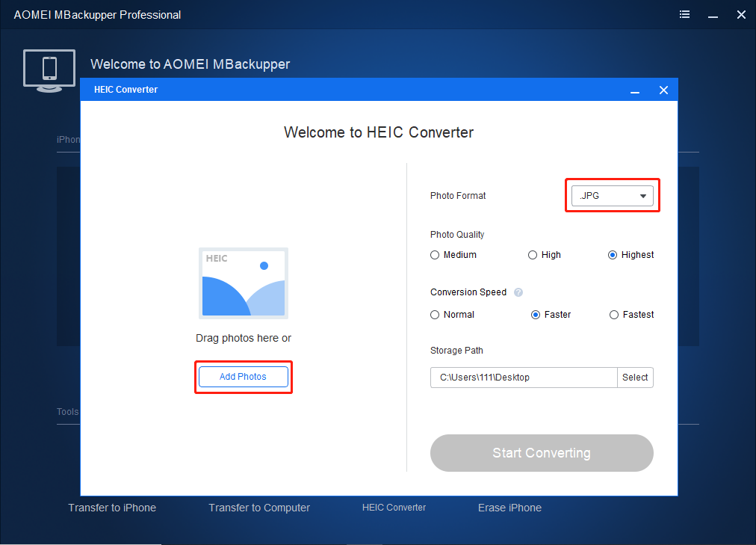This screenshot has width=756, height=545.
Task: Click the HEIC photo placeholder graphic
Action: (x=243, y=283)
